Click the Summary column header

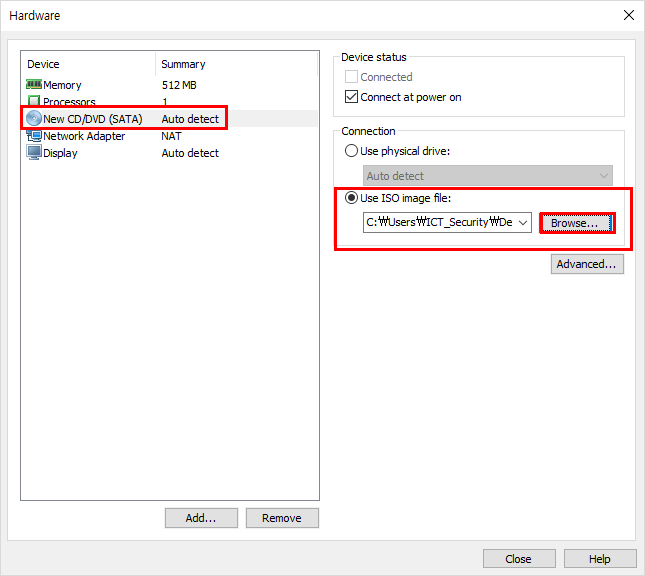coord(183,64)
